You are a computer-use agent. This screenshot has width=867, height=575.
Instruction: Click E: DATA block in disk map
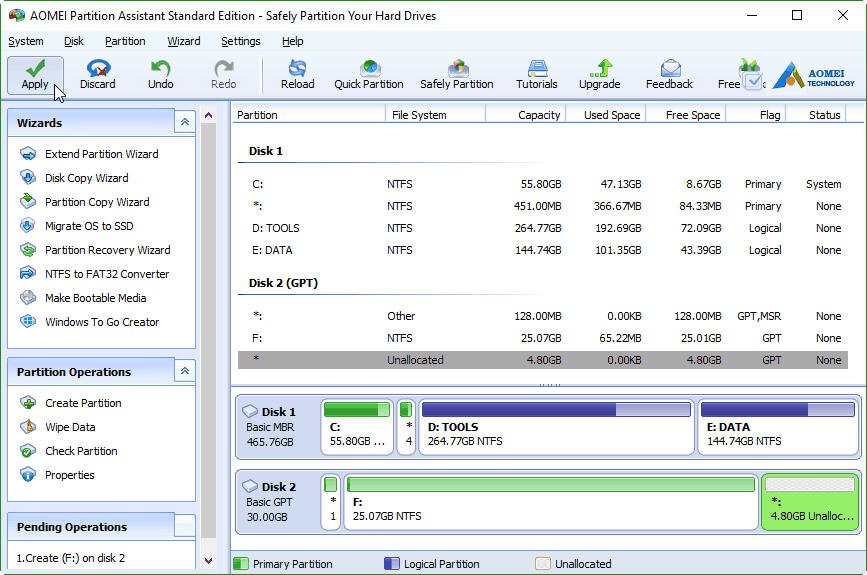pos(778,427)
